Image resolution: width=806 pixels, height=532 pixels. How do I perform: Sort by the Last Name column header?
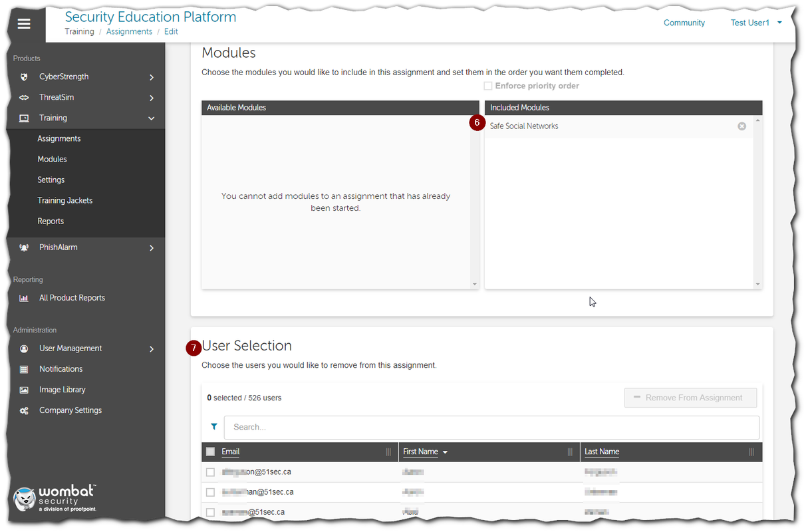pos(602,452)
